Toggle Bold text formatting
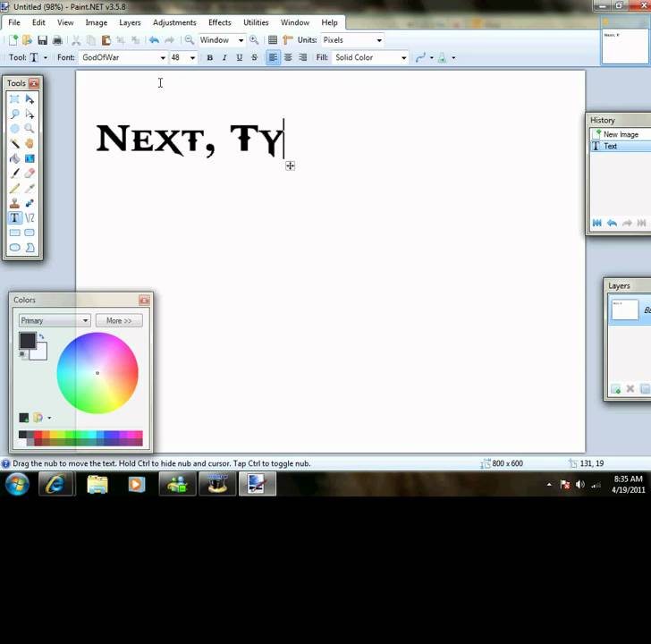Image resolution: width=651 pixels, height=644 pixels. coord(209,58)
